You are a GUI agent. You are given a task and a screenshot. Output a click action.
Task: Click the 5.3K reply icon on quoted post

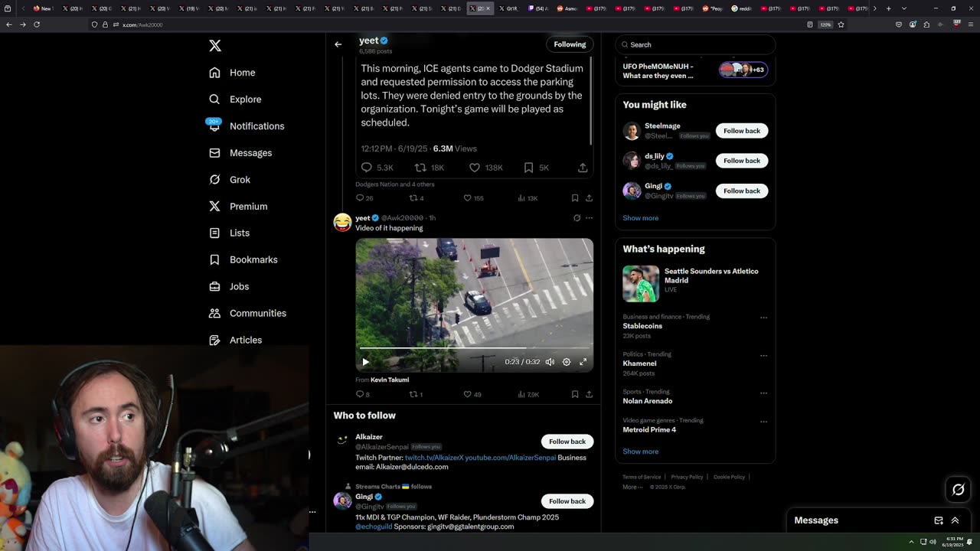pos(367,168)
